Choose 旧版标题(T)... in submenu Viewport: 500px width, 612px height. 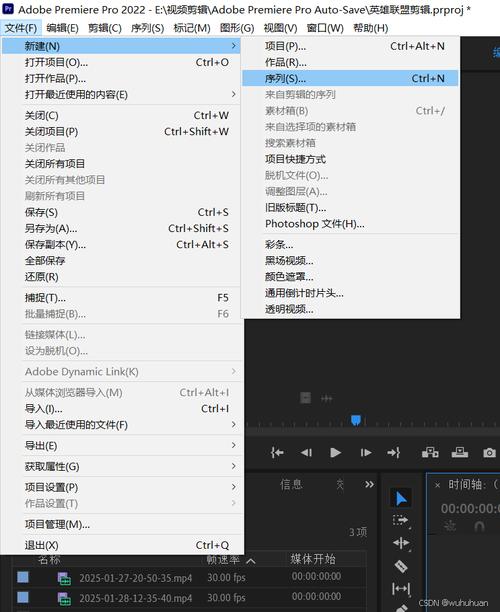[350, 208]
